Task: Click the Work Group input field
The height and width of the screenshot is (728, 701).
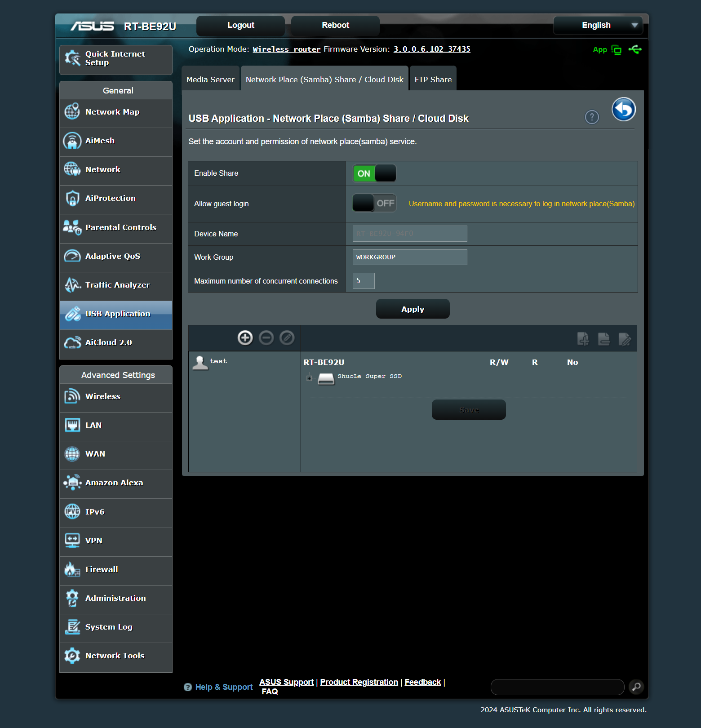Action: (x=410, y=257)
